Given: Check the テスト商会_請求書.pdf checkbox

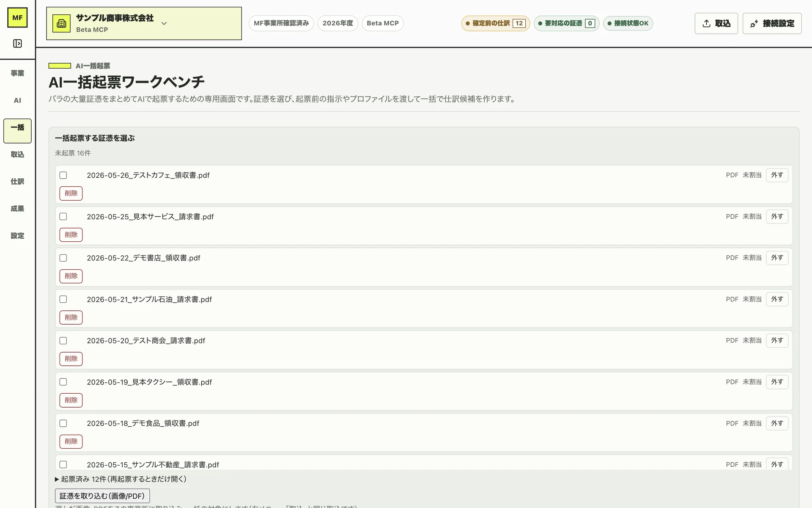Looking at the screenshot, I should coord(63,340).
